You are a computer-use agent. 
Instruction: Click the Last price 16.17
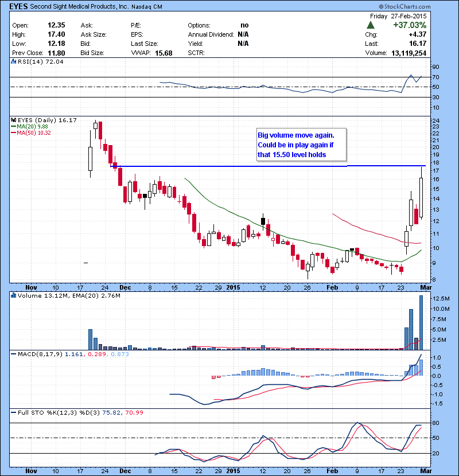[418, 44]
